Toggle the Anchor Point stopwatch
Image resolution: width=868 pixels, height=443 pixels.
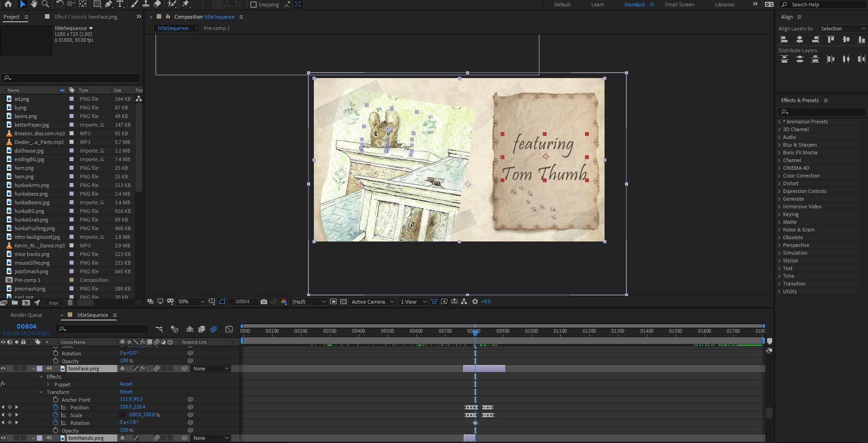[55, 399]
